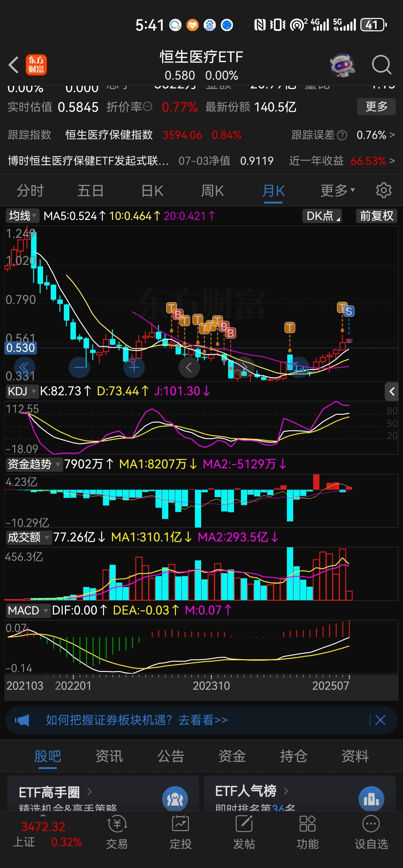Open MACD indicator dropdown
The image size is (403, 868).
tap(28, 610)
